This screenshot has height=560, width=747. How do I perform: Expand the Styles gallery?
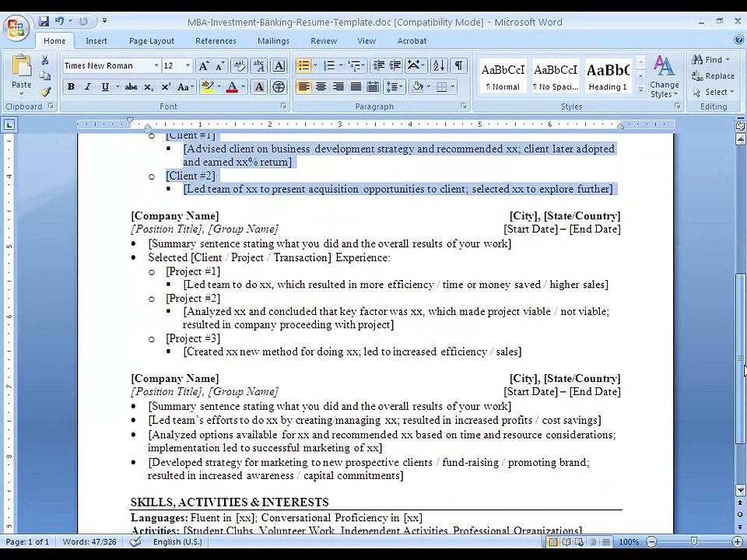[x=640, y=89]
